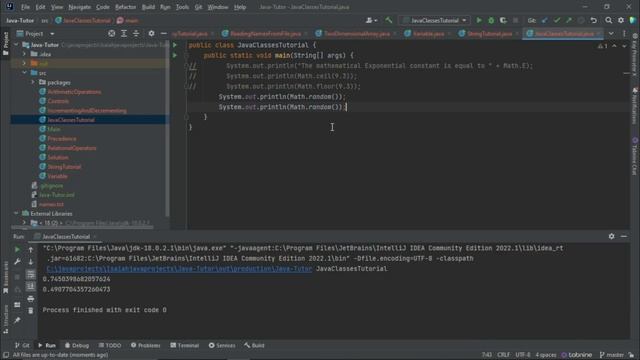Open the Search Everywhere magnifier

click(609, 20)
